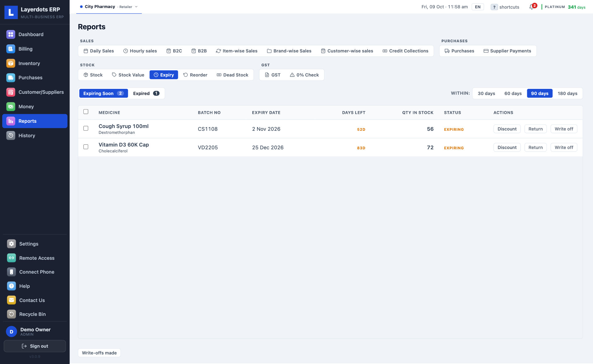Open the Credit Collections report
593x364 pixels.
(x=405, y=51)
